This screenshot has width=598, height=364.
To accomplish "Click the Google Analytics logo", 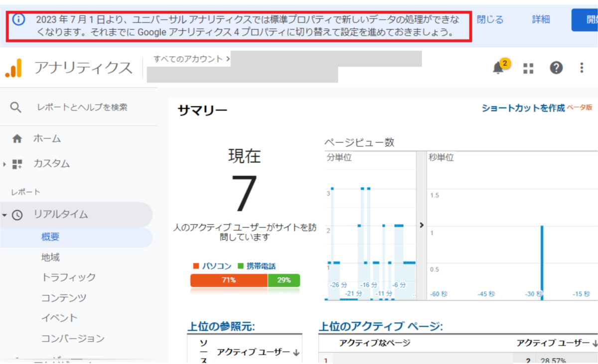I will pyautogui.click(x=13, y=68).
